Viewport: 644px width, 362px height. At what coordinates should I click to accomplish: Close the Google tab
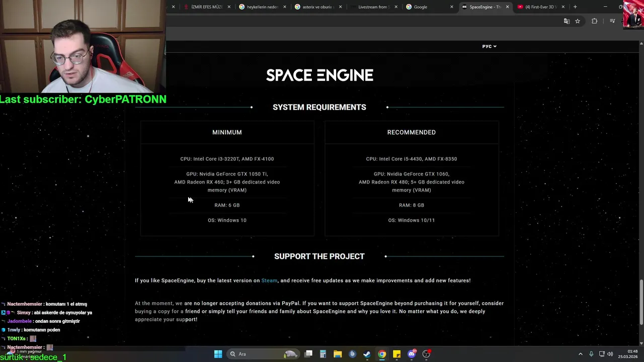(452, 7)
